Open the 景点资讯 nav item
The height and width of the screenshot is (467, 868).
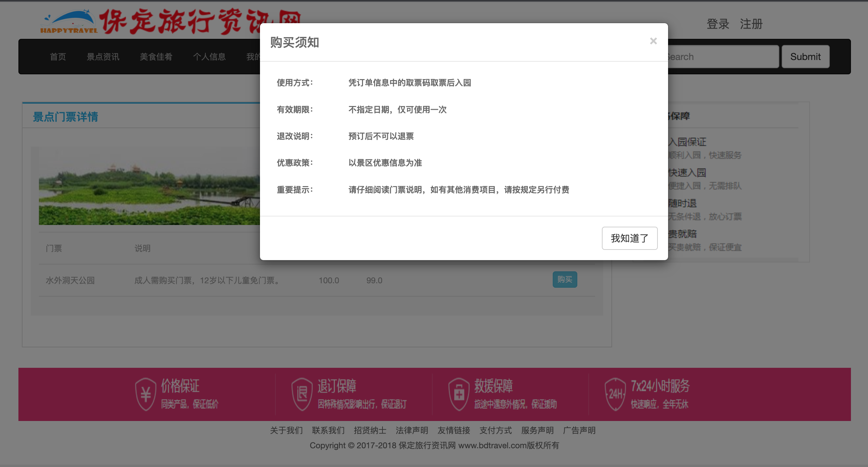tap(103, 57)
